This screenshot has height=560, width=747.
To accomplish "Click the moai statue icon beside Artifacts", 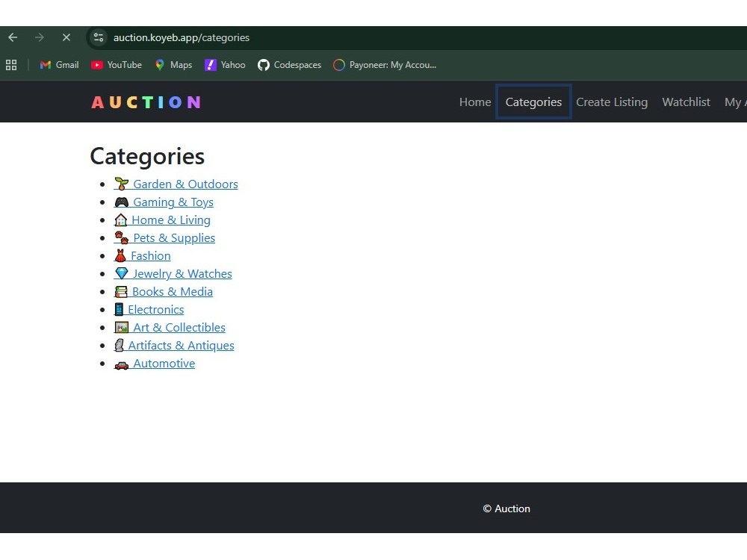I will tap(119, 346).
